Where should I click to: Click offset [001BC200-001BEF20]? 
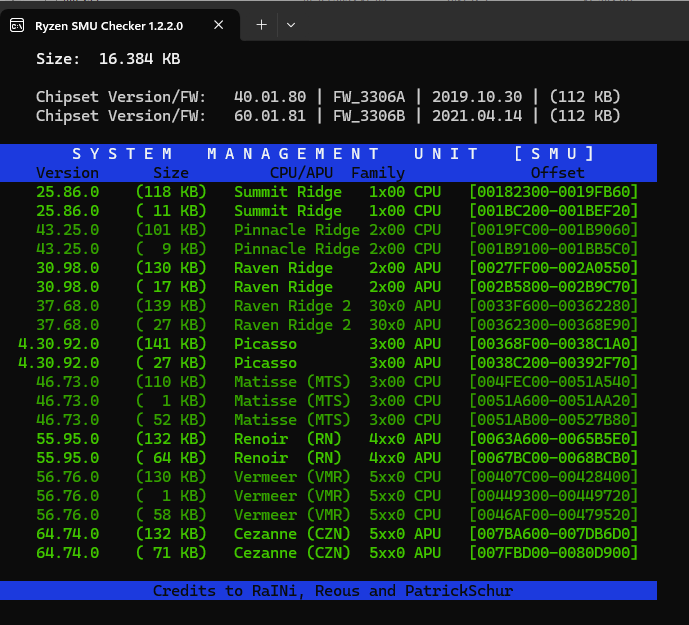pyautogui.click(x=554, y=211)
